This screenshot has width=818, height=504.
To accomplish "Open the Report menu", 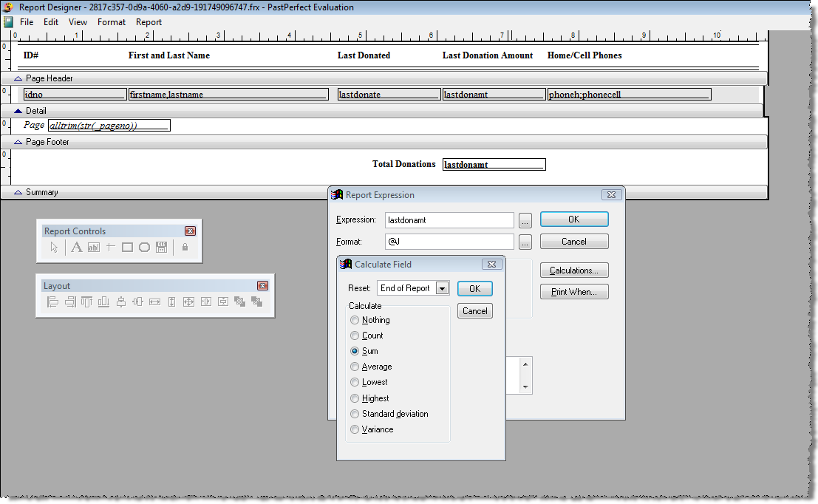I will (149, 21).
